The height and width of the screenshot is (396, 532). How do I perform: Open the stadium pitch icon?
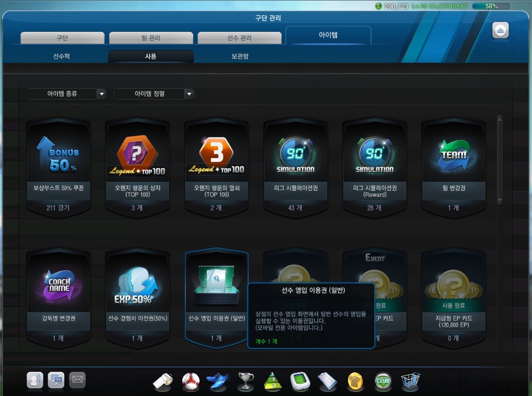[x=300, y=382]
